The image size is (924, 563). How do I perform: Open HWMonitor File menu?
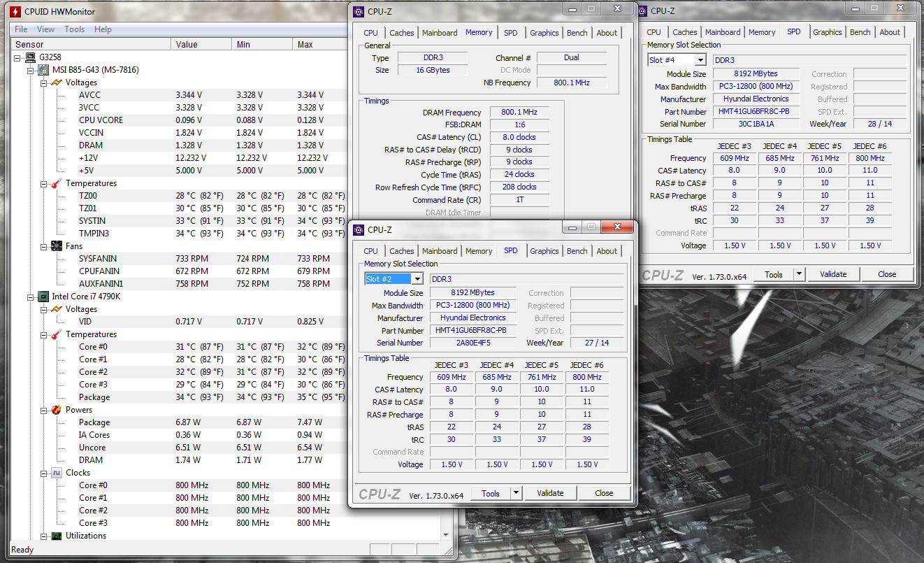[21, 29]
